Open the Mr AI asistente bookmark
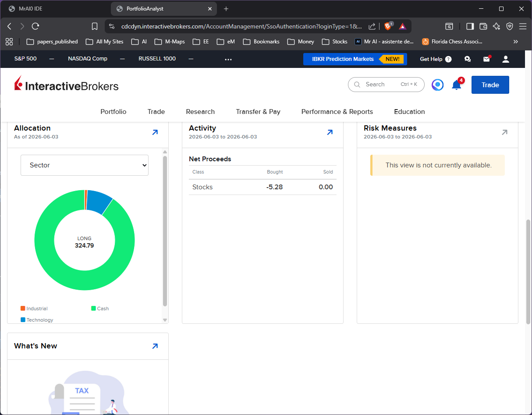532x415 pixels. point(384,42)
